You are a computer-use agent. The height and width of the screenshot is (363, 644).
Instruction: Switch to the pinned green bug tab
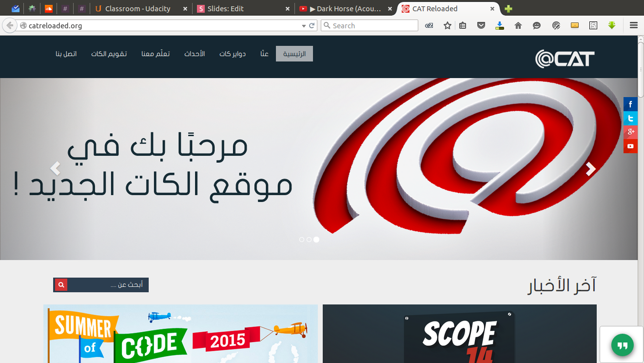click(x=32, y=9)
